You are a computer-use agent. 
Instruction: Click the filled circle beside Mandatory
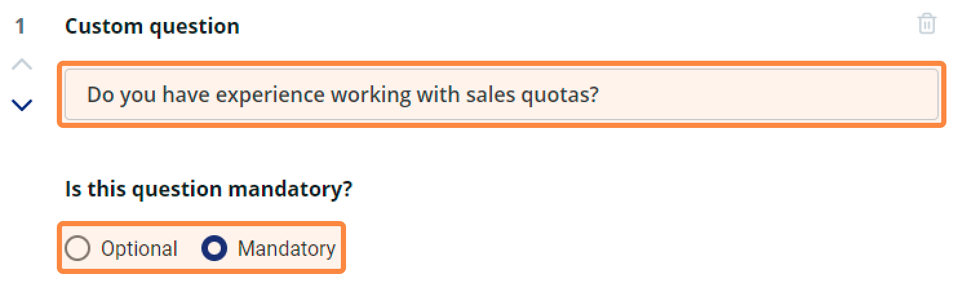tap(214, 249)
